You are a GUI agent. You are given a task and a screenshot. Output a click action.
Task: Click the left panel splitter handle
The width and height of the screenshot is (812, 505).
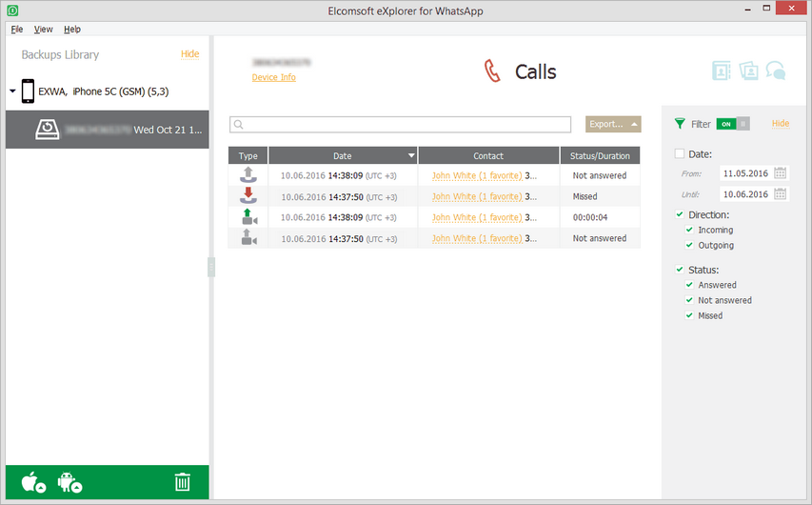tap(211, 267)
